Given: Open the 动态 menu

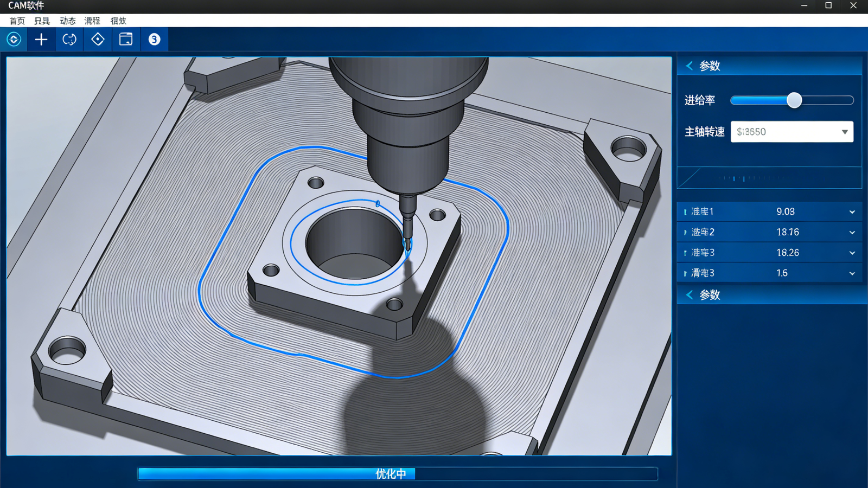Looking at the screenshot, I should coord(68,21).
